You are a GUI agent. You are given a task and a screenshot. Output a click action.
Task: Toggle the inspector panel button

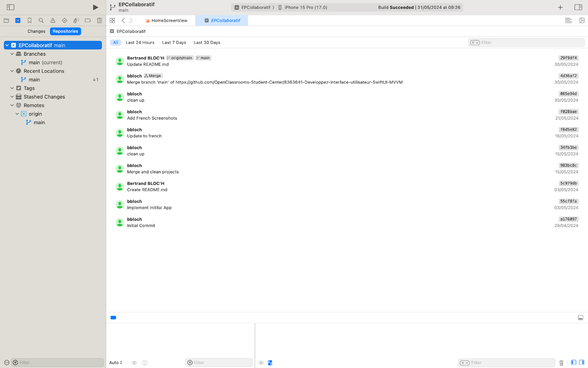click(578, 7)
